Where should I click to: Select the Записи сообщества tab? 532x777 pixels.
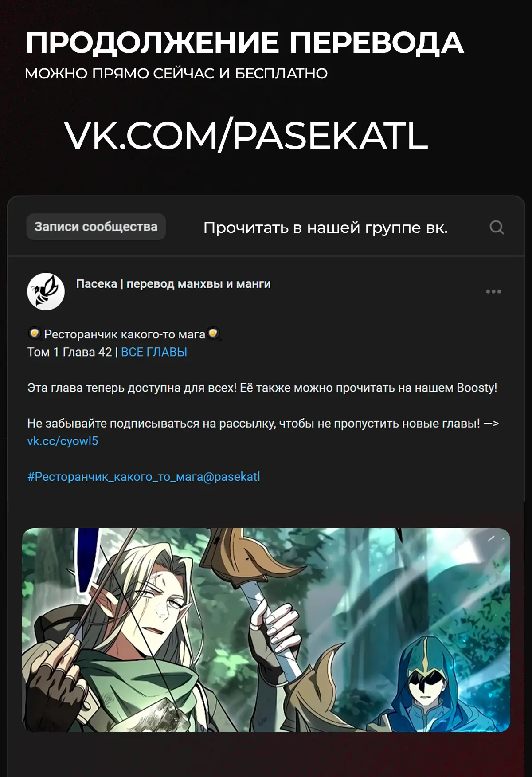[96, 227]
